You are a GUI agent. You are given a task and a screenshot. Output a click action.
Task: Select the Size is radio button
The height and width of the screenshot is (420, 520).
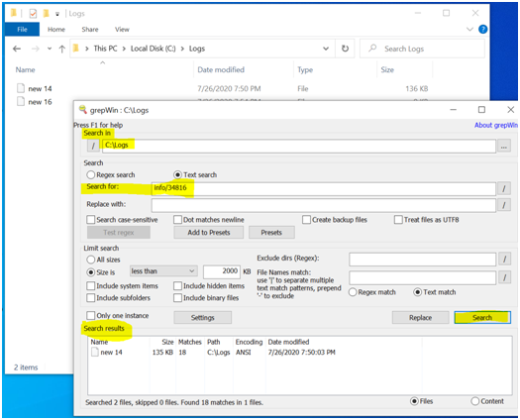point(90,272)
